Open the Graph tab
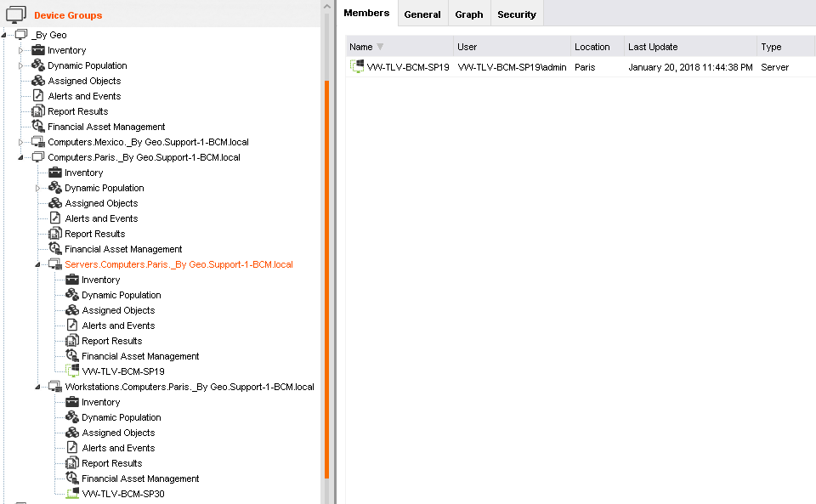The image size is (816, 504). click(469, 14)
